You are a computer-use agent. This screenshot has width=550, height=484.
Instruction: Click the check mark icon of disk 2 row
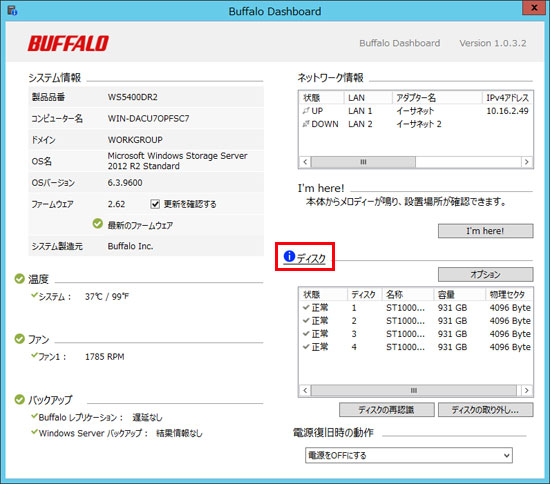[x=306, y=321]
